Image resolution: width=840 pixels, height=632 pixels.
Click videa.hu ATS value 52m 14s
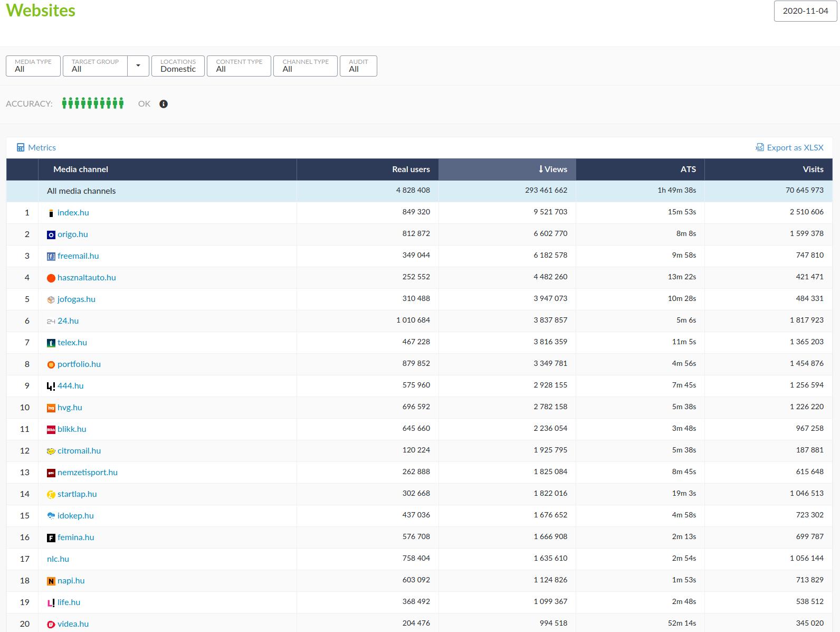tap(682, 624)
